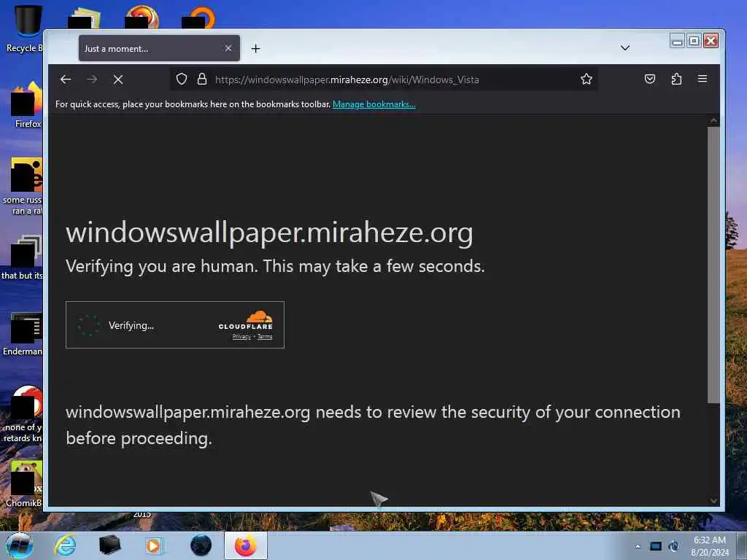The image size is (747, 560).
Task: Click the Firefox taskbar button
Action: point(246,545)
